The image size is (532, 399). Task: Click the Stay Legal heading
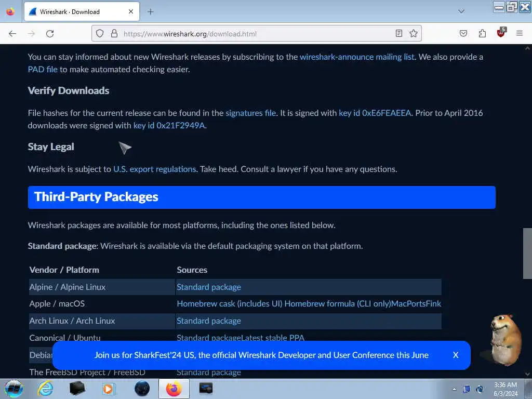pyautogui.click(x=51, y=147)
